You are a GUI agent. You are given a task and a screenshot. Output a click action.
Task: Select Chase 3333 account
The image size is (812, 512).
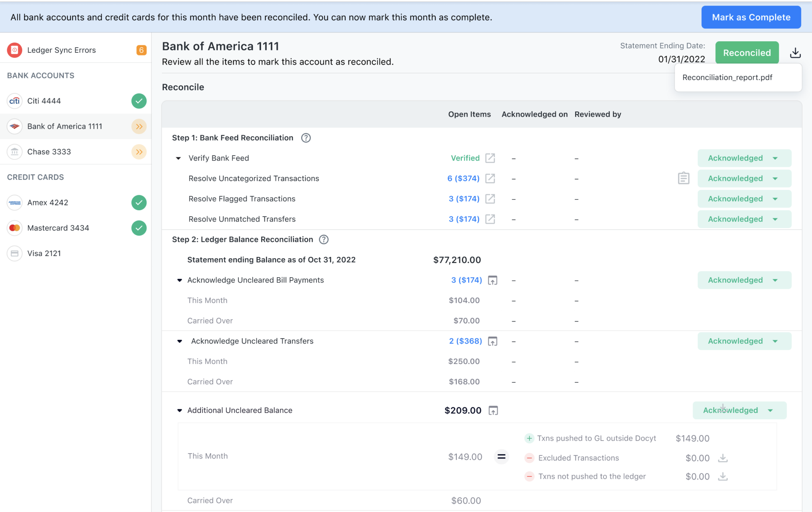[75, 151]
